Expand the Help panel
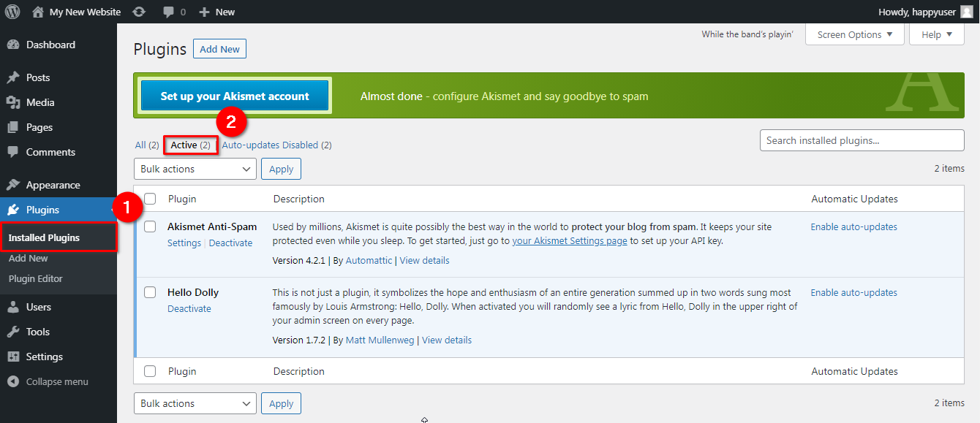This screenshot has width=980, height=423. pos(937,34)
